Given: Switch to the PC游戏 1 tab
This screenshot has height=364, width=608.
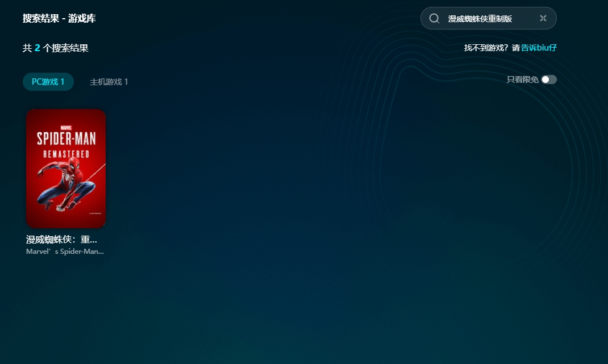Looking at the screenshot, I should point(48,82).
